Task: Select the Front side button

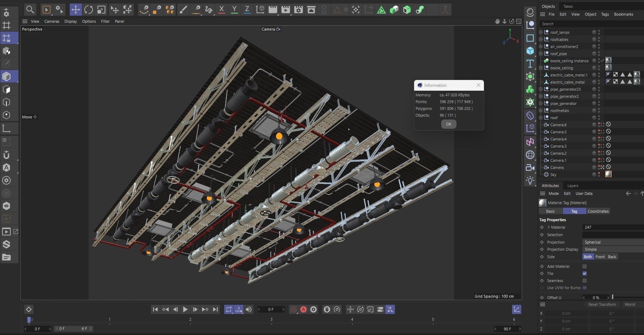Action: tap(600, 257)
